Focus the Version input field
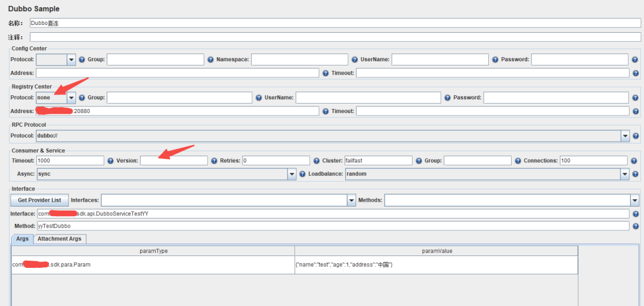 click(174, 161)
